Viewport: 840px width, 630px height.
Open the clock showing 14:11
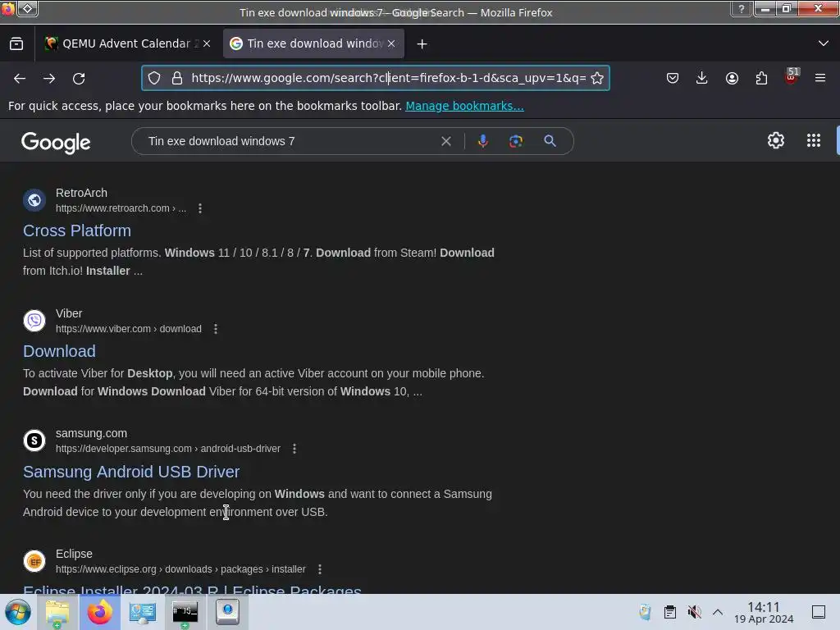click(764, 612)
